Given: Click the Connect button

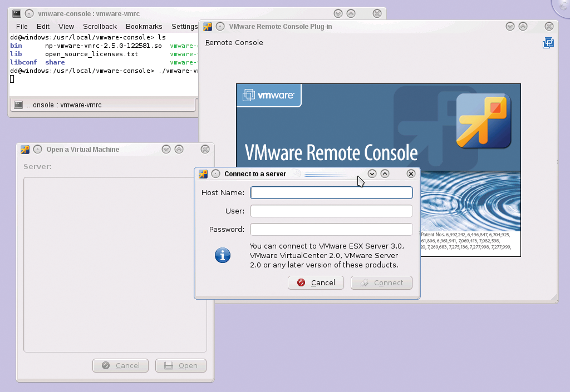Looking at the screenshot, I should [381, 283].
